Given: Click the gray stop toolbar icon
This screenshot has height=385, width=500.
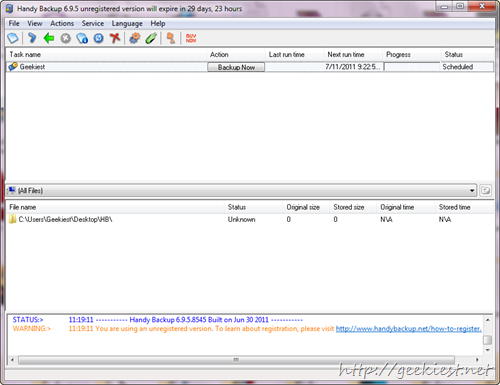Looking at the screenshot, I should pos(66,38).
